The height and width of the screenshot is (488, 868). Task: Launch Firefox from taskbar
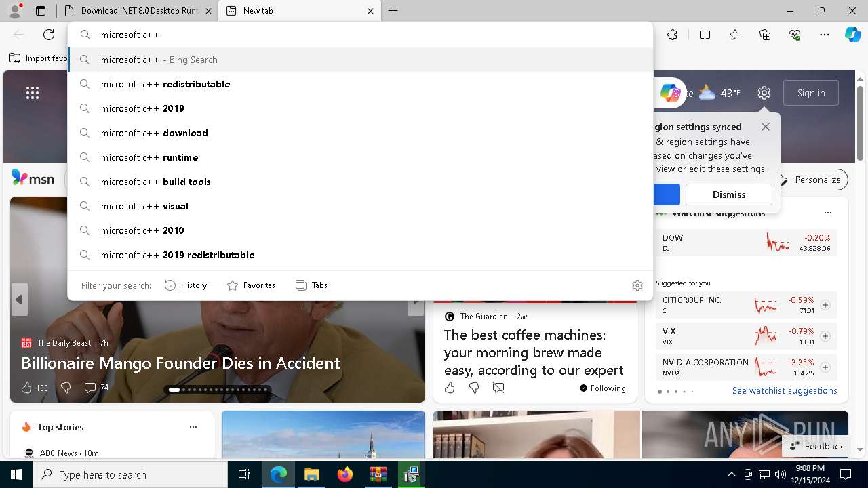click(x=344, y=474)
